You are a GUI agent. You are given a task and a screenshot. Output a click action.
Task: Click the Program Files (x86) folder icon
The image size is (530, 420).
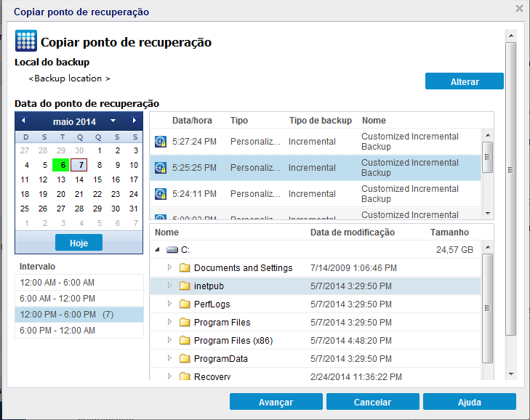(185, 340)
